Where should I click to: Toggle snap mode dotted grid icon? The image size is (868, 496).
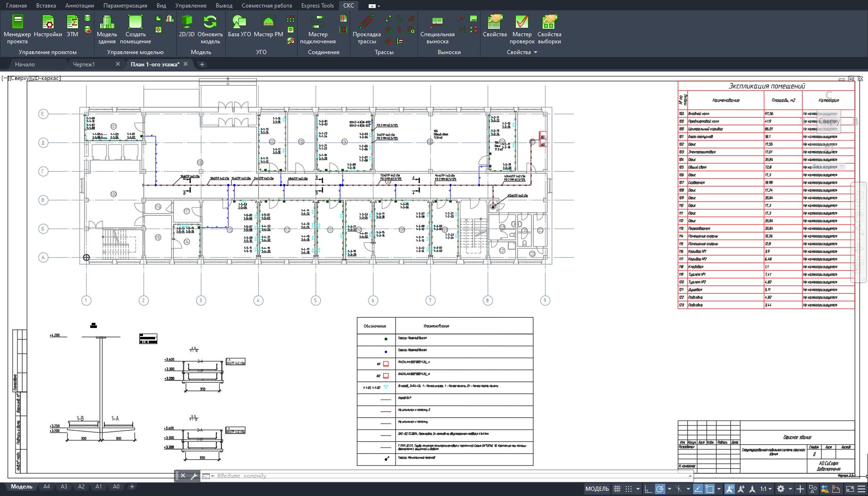pyautogui.click(x=629, y=489)
